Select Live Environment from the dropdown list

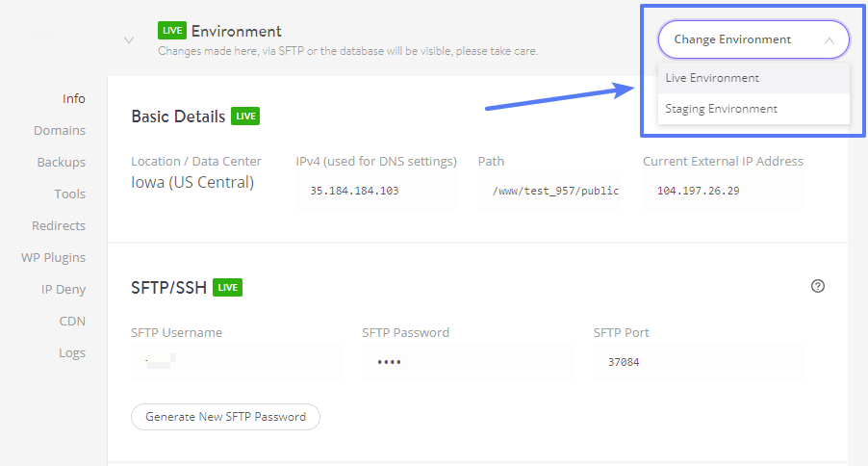click(753, 78)
